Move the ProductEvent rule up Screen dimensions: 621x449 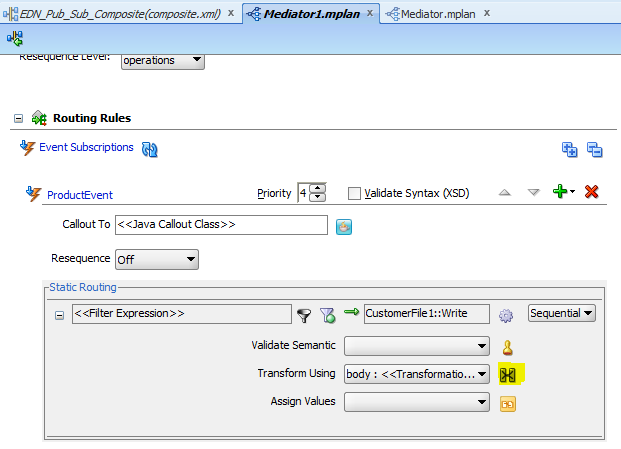505,193
